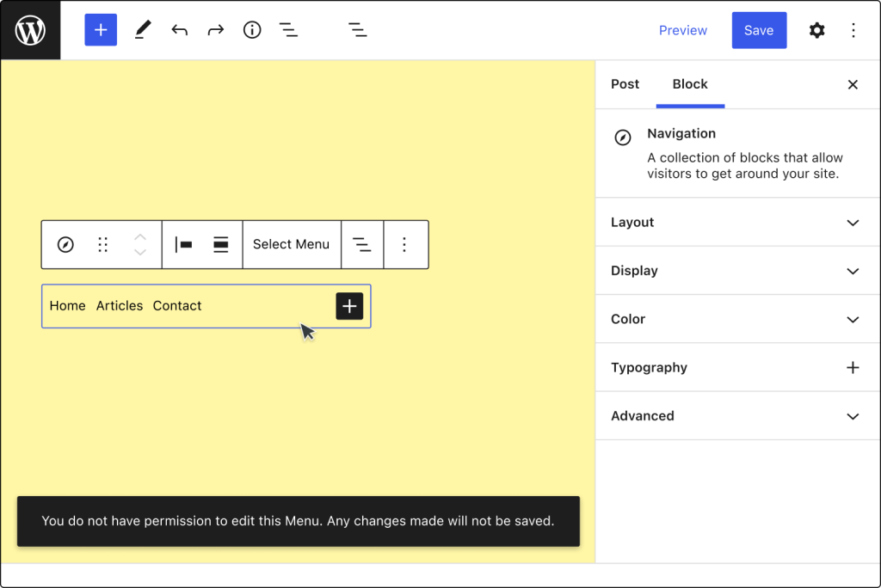The image size is (881, 588).
Task: Click second list view icon in top bar
Action: tap(357, 30)
